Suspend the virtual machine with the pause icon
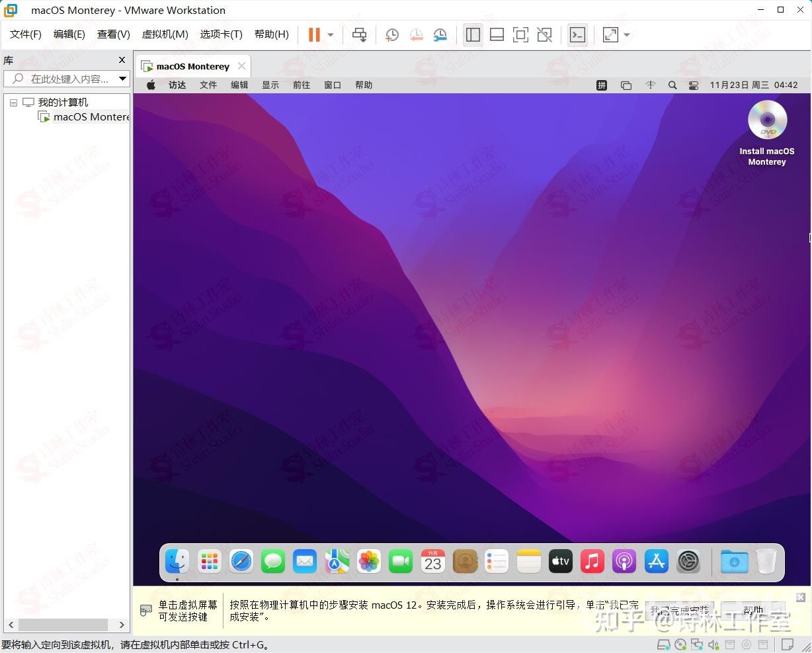This screenshot has height=653, width=812. coord(313,34)
